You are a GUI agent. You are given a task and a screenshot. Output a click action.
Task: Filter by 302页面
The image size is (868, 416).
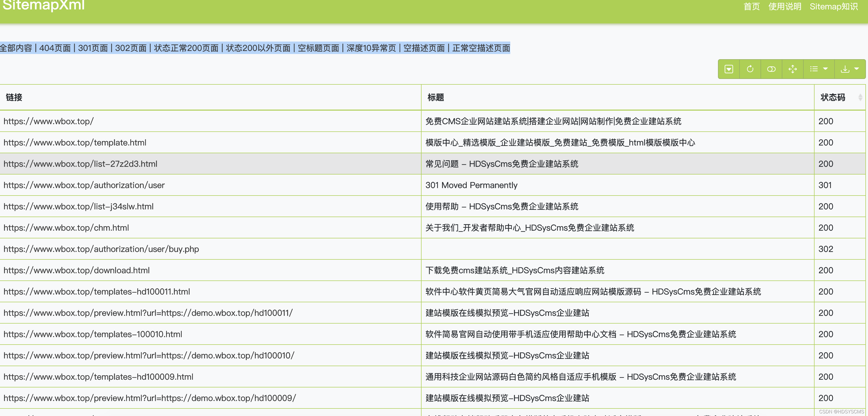pos(131,48)
